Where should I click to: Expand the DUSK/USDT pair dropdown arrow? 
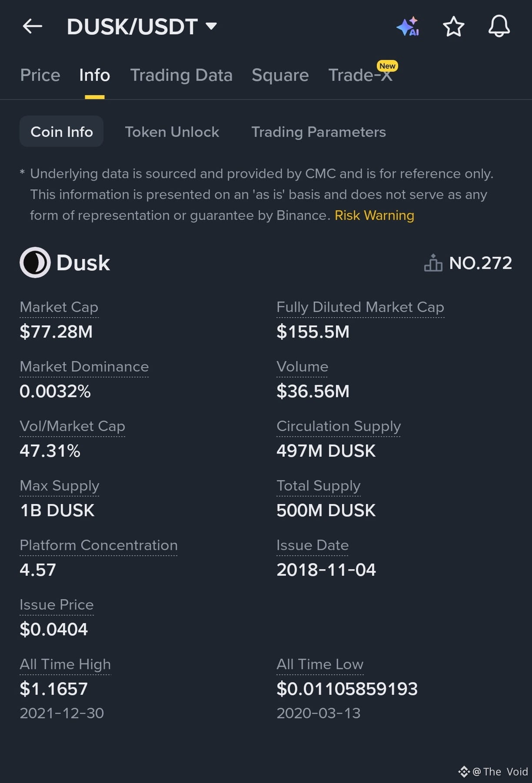click(x=211, y=26)
